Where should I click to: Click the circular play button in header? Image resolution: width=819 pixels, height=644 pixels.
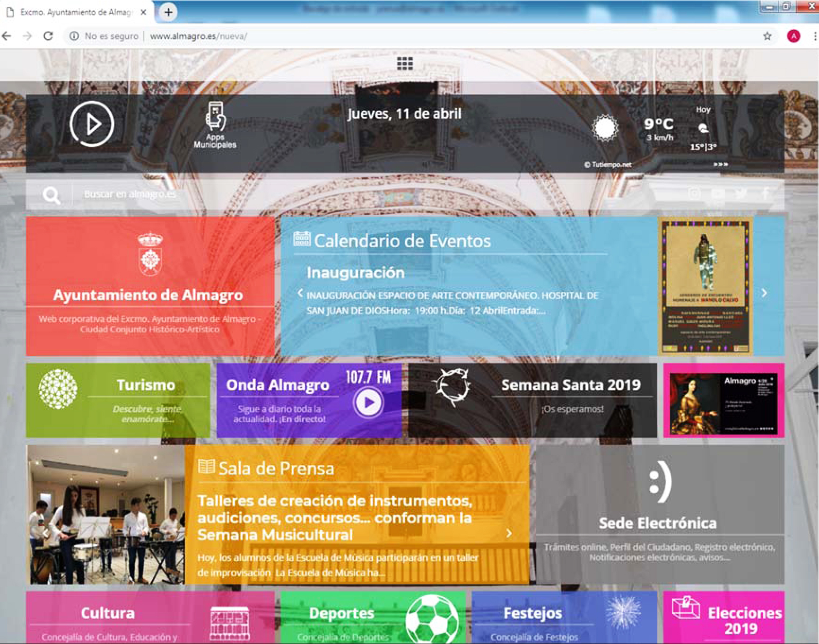tap(92, 124)
